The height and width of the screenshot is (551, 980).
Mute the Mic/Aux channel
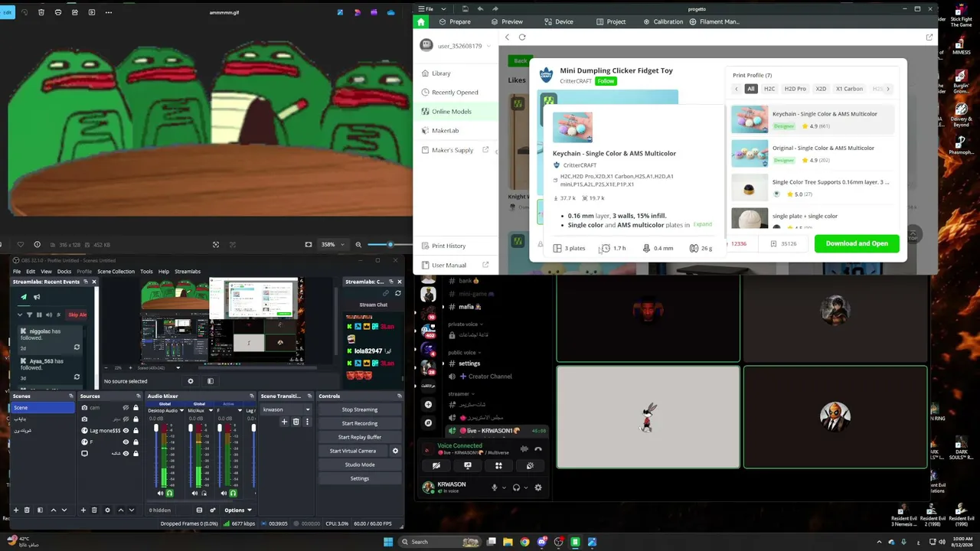(194, 494)
